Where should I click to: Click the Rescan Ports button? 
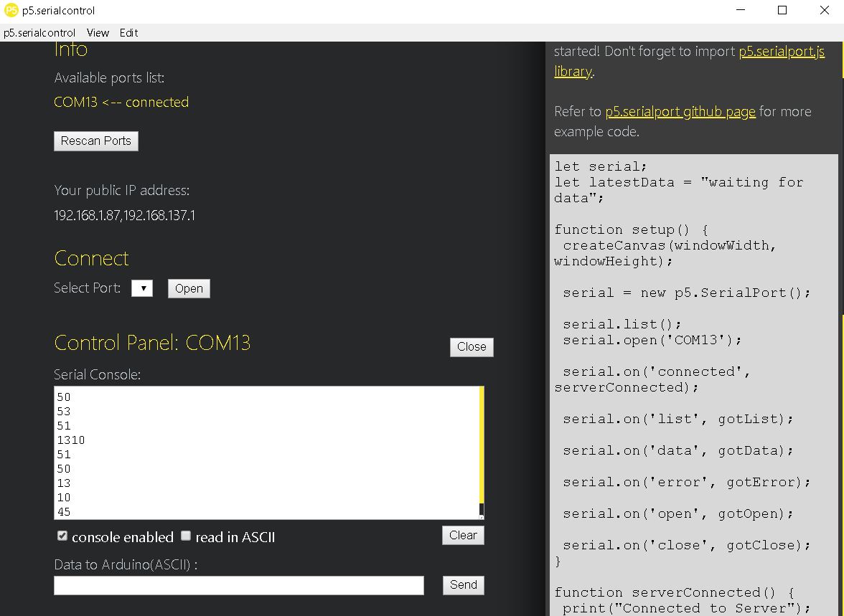pyautogui.click(x=95, y=141)
